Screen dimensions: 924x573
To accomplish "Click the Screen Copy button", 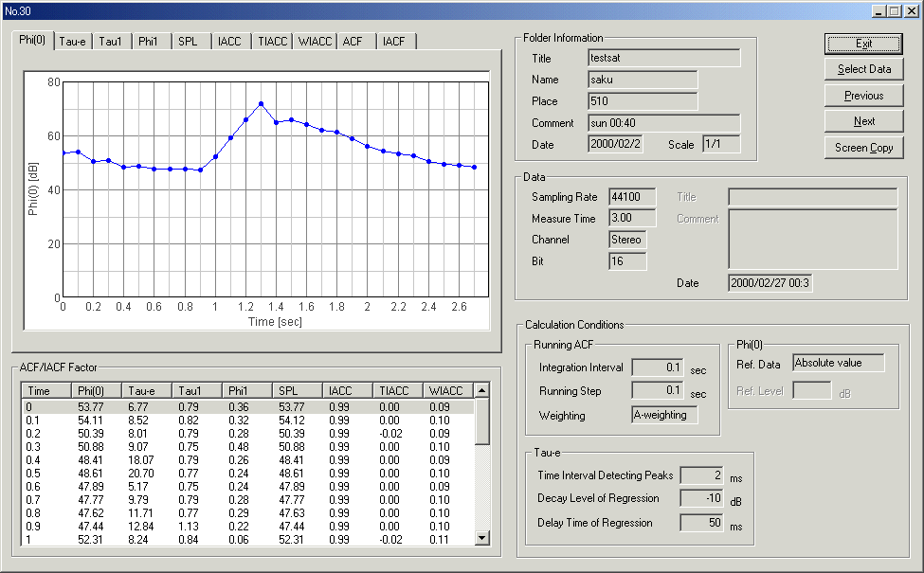I will [863, 148].
